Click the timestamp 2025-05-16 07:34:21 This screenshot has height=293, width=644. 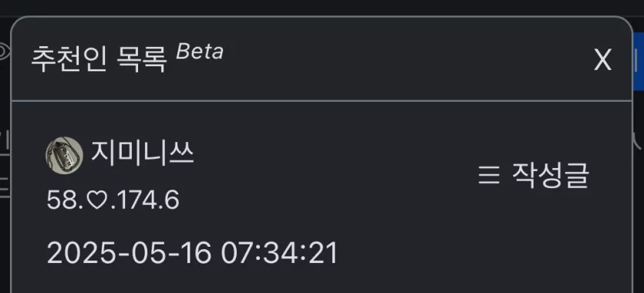(192, 253)
